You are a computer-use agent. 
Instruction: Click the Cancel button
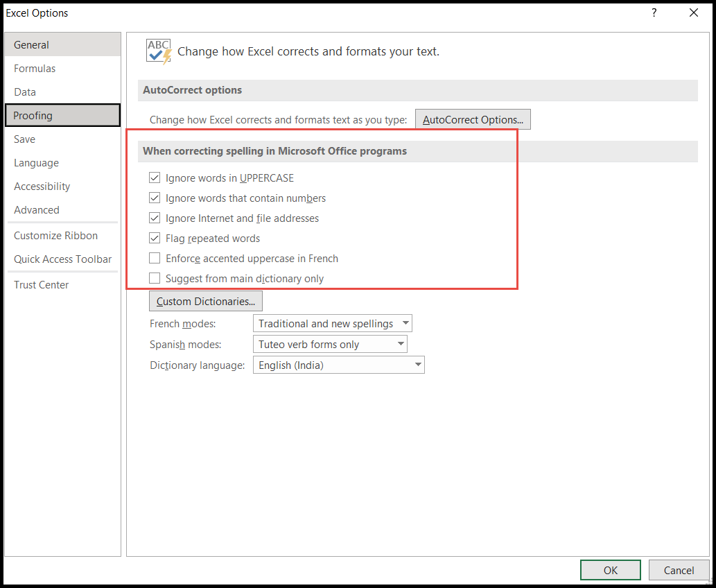(679, 570)
